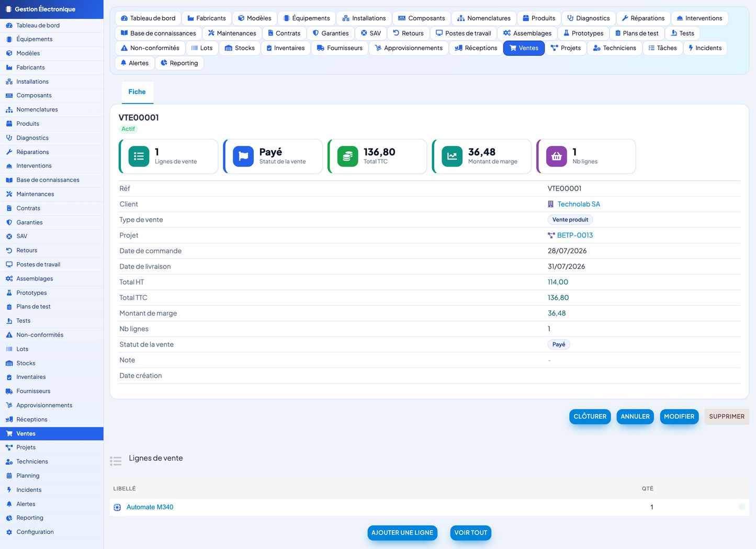
Task: Toggle the green status dot on Automate M340 row
Action: tap(742, 507)
